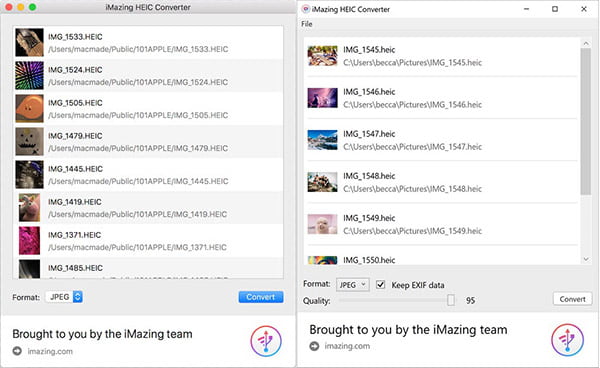
Task: Click the IMG_1445.HEIC file name
Action: pyautogui.click(x=75, y=169)
